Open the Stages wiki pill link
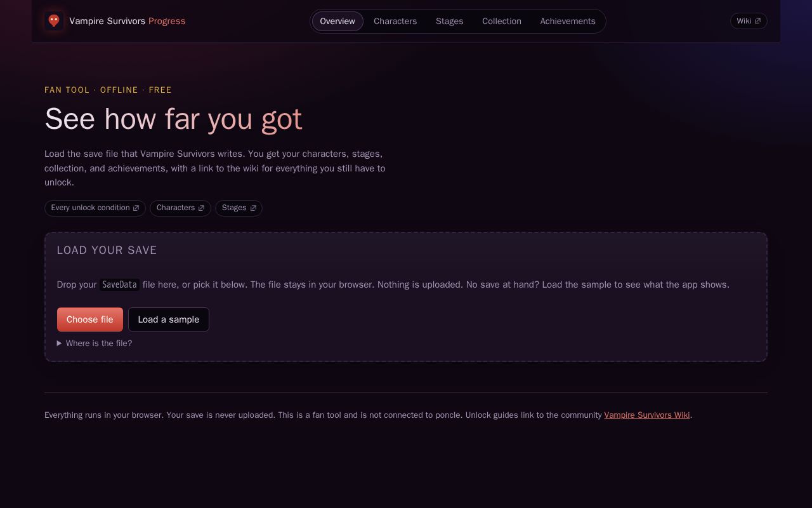Viewport: 812px width, 508px height. pyautogui.click(x=239, y=208)
